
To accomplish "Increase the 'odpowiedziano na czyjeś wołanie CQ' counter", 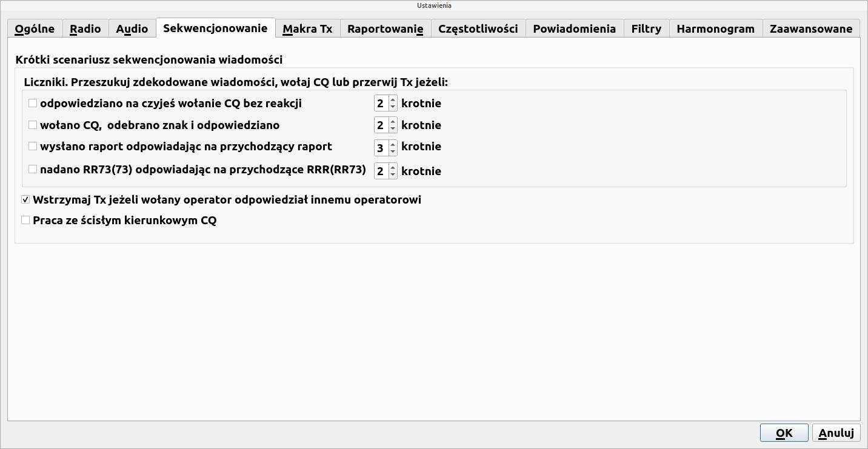I will (x=393, y=99).
